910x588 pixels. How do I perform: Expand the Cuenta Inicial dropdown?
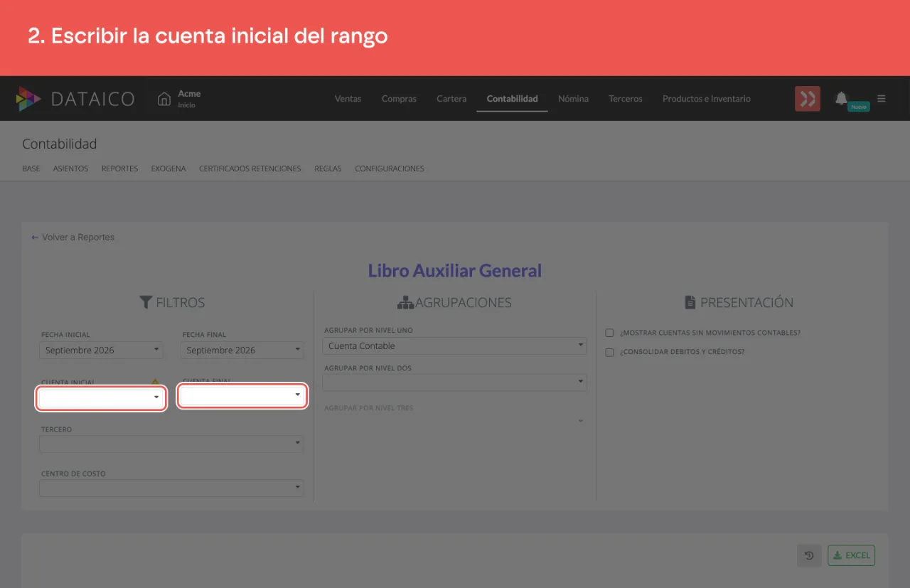pos(101,398)
